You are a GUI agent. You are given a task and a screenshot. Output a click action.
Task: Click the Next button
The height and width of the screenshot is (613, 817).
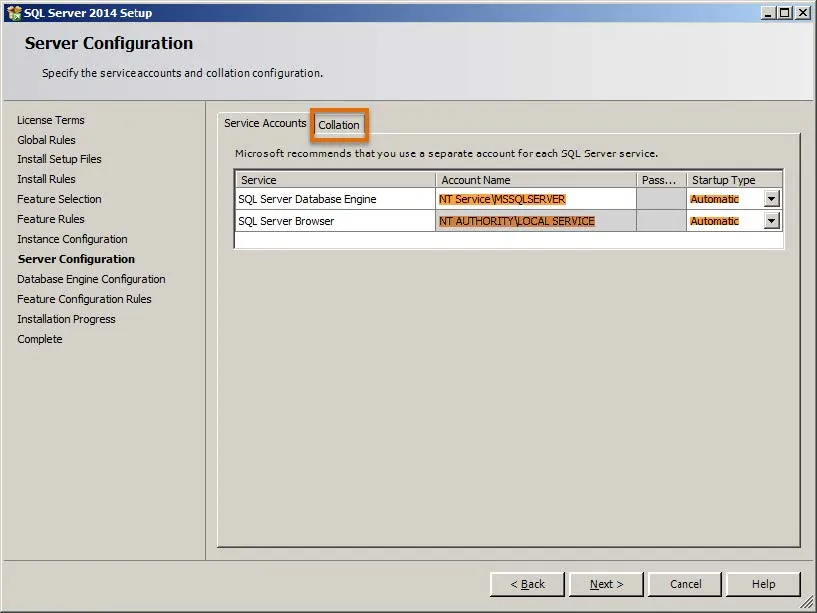tap(606, 584)
